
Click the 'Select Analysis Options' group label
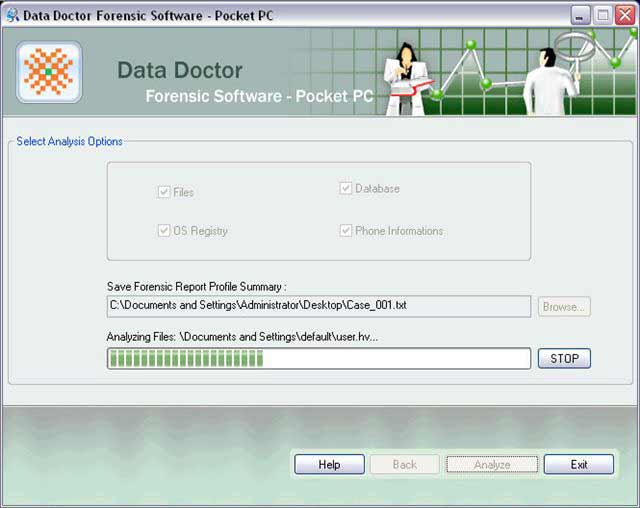pos(69,141)
